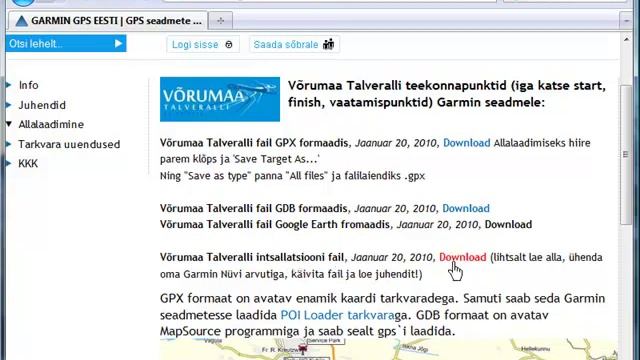Viewport: 640px width, 360px height.
Task: Open a new tab with plus button
Action: pos(220,20)
